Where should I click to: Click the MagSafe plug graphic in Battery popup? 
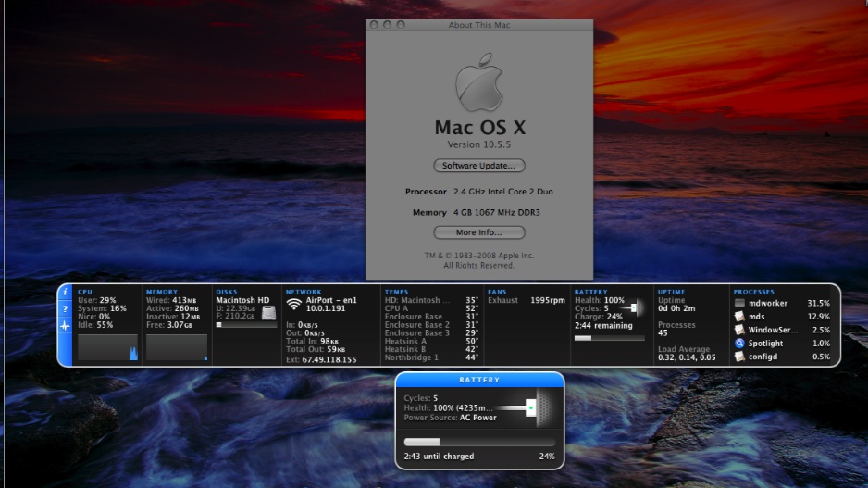pos(525,408)
